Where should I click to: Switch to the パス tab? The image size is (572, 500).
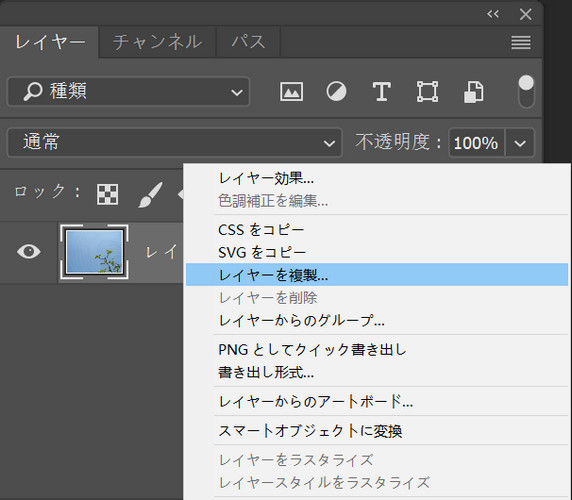click(248, 42)
